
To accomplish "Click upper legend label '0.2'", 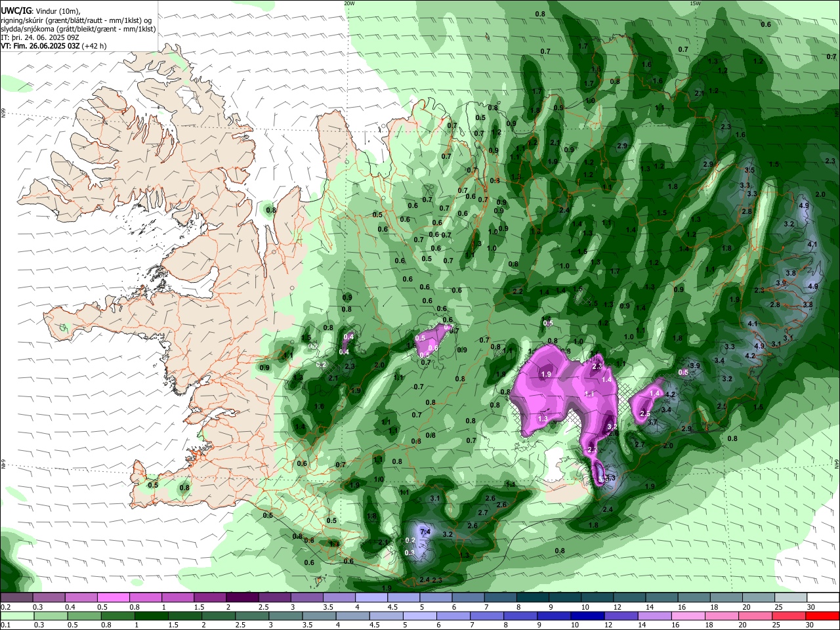I will pos(5,607).
